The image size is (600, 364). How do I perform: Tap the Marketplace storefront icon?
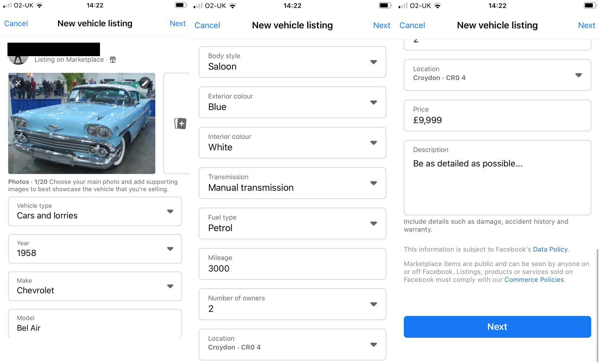tap(113, 60)
